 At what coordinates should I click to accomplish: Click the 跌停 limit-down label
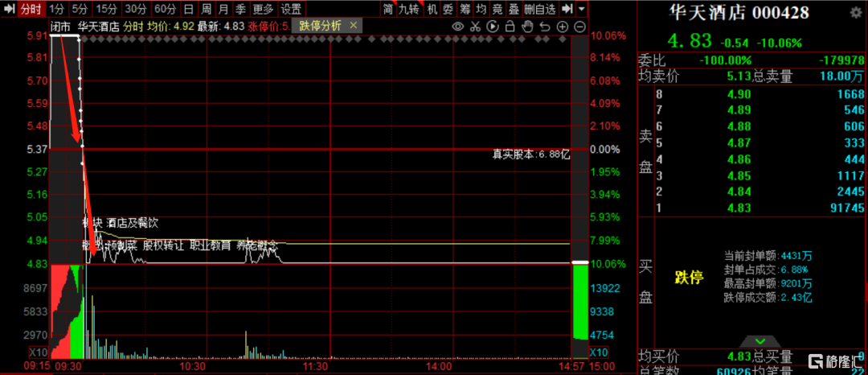689,278
